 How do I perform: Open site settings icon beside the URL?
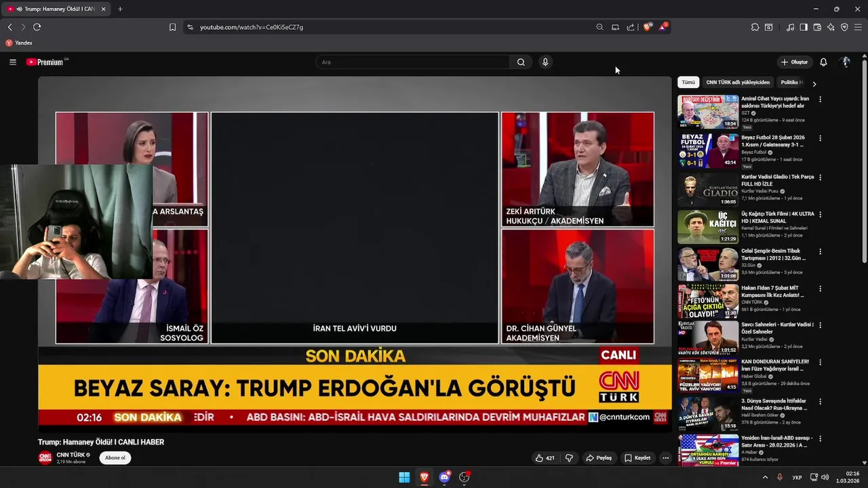(x=190, y=27)
